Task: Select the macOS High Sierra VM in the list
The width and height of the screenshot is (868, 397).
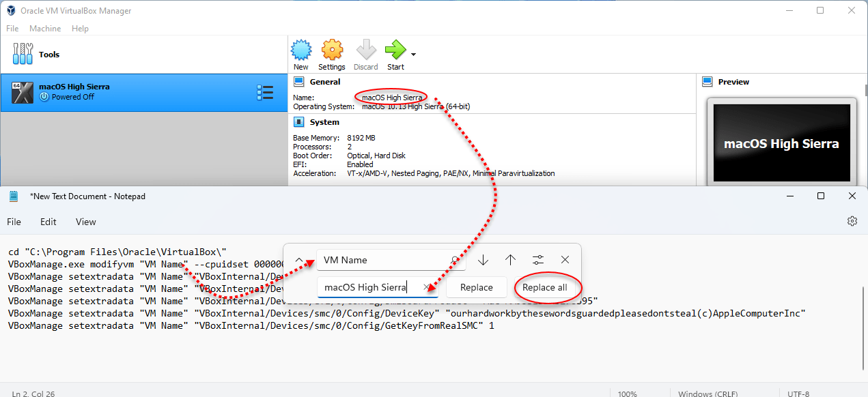Action: (x=143, y=92)
